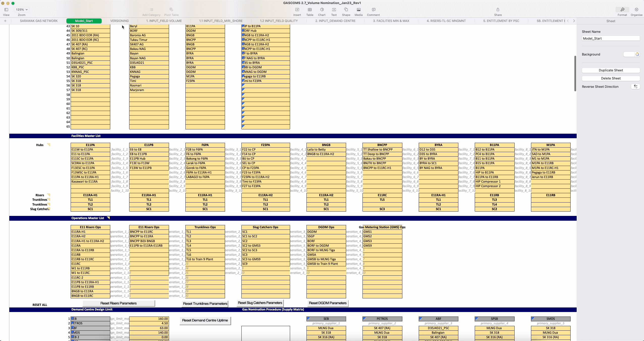Add a Table from toolbar
This screenshot has height=341, width=644.
coord(310,10)
